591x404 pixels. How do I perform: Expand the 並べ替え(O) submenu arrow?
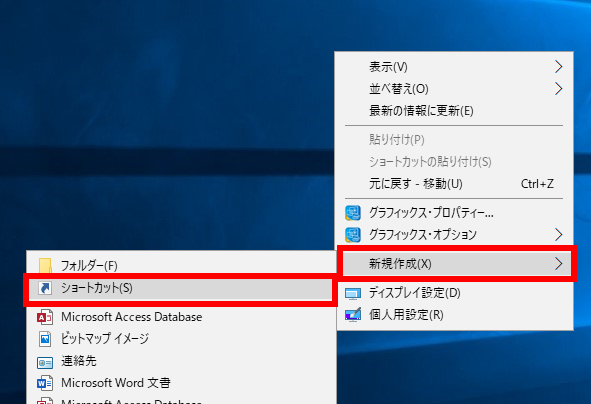[x=559, y=89]
